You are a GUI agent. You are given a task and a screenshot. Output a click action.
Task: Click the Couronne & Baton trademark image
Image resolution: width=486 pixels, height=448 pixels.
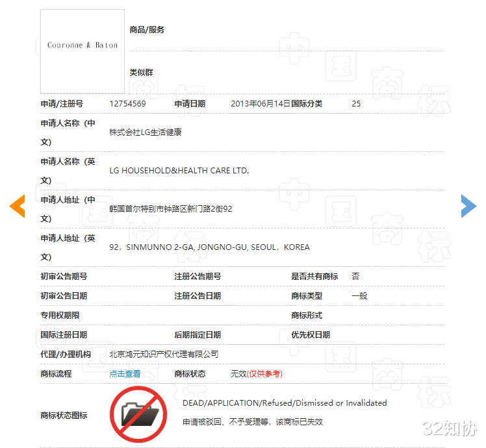[x=83, y=51]
